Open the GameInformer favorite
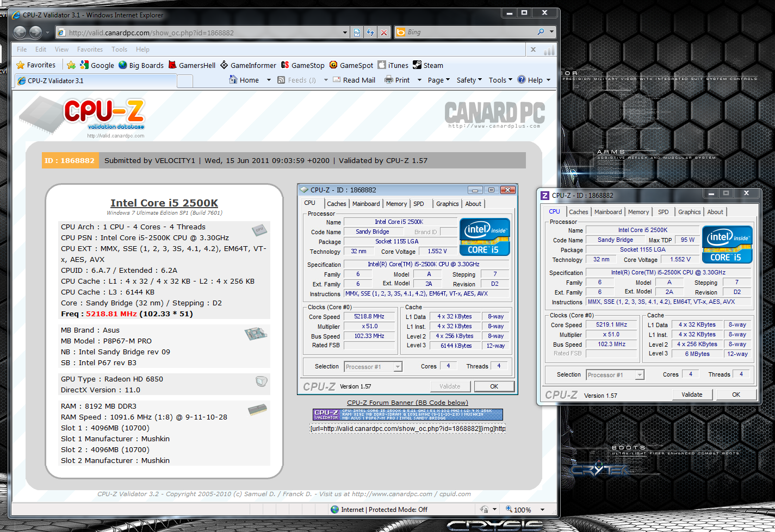 click(248, 65)
